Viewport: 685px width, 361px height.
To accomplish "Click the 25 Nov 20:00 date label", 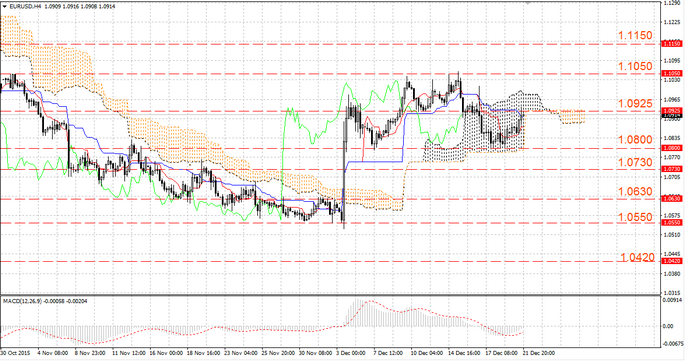I will [x=277, y=353].
